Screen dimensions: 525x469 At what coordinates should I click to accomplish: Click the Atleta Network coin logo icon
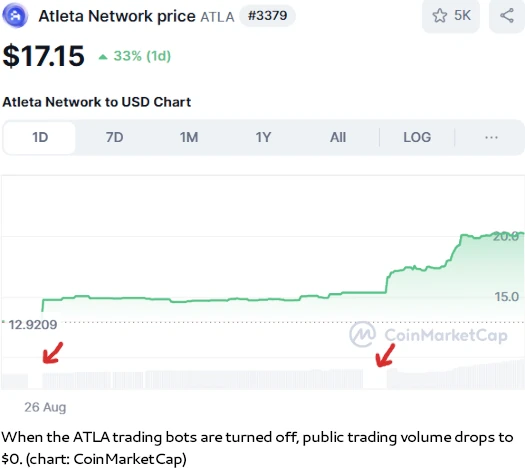click(15, 16)
